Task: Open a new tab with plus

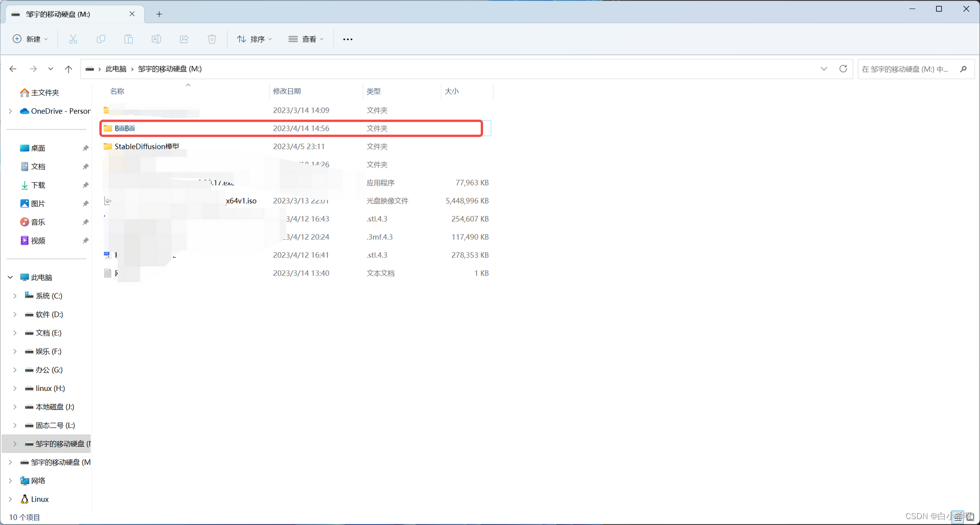Action: (159, 14)
